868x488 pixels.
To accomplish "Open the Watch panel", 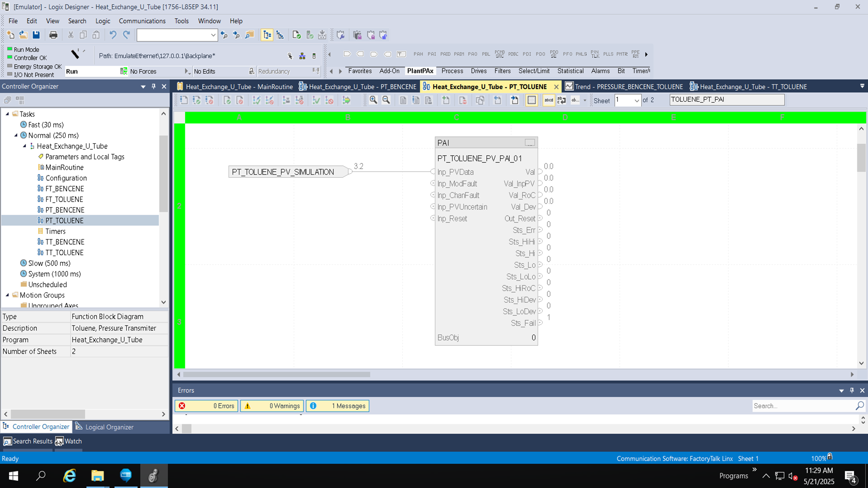I will (x=69, y=441).
